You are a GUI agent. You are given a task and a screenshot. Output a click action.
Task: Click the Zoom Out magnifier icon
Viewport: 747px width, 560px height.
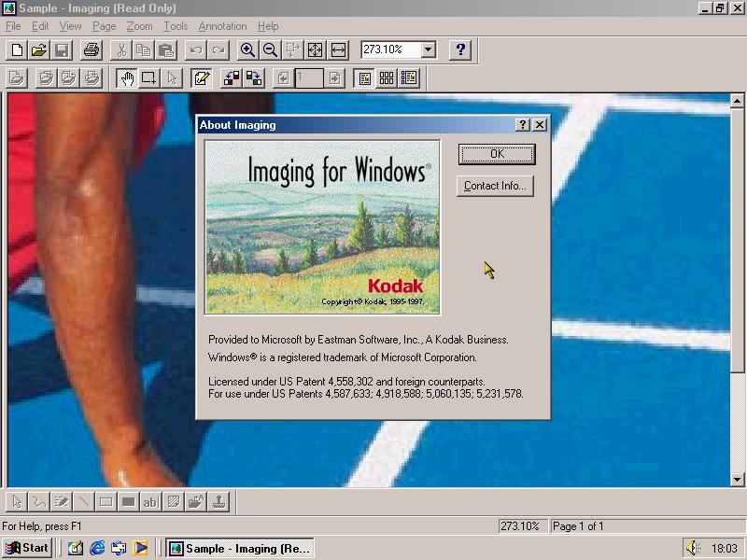point(270,50)
